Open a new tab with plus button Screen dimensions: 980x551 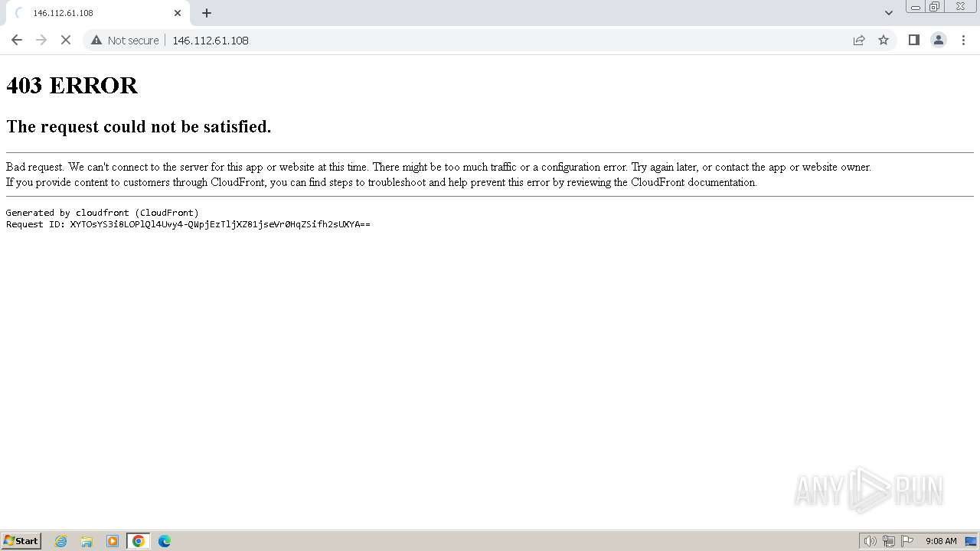207,13
